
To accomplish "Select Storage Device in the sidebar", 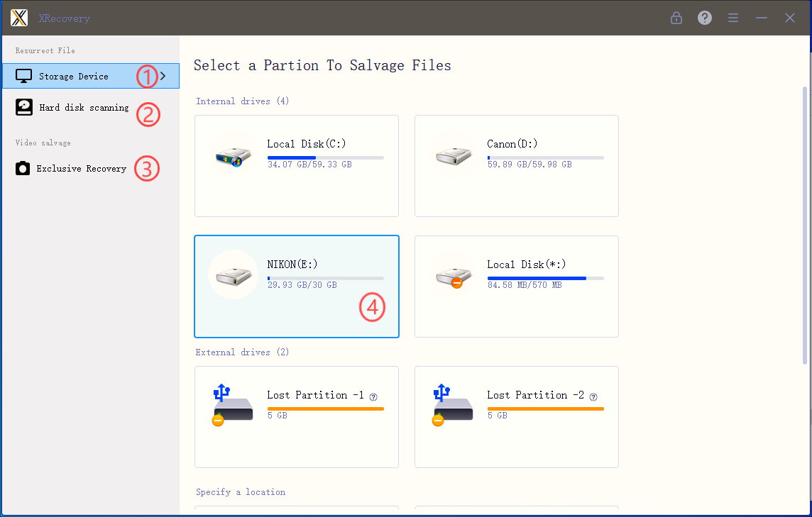I will 91,76.
